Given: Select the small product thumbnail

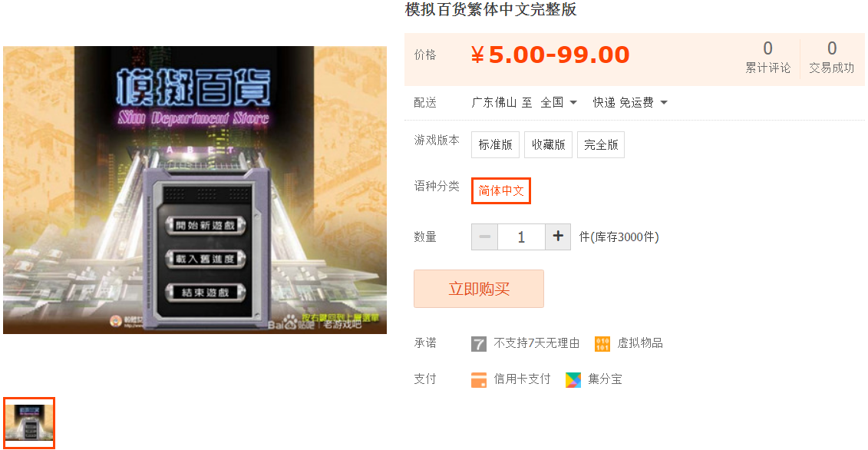Looking at the screenshot, I should [29, 423].
